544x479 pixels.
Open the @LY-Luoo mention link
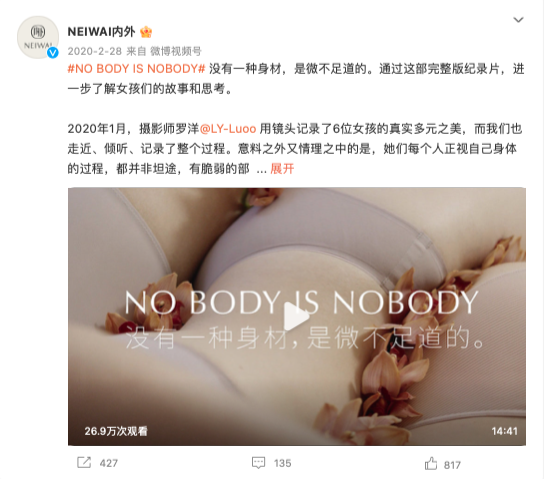pyautogui.click(x=228, y=129)
